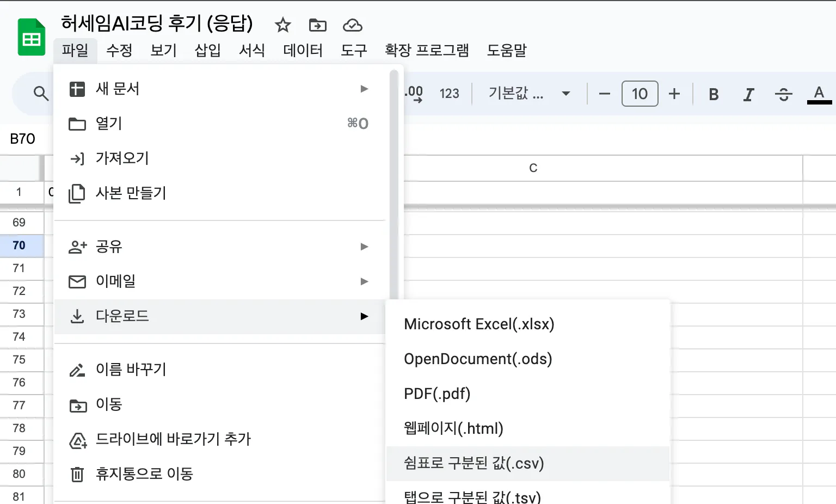Select row 74 header
Screen dimensions: 836x504
pyautogui.click(x=21, y=337)
